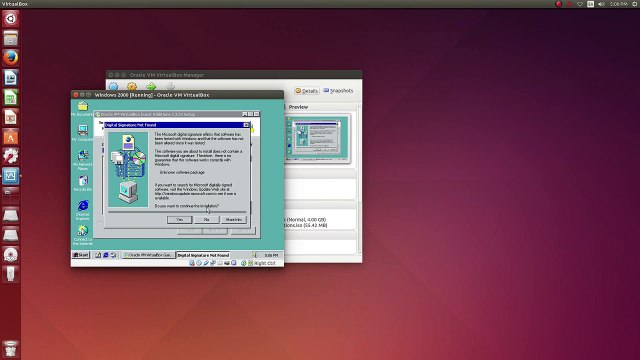Switch to Snapshots view in VirtualBox Manager

tap(338, 90)
